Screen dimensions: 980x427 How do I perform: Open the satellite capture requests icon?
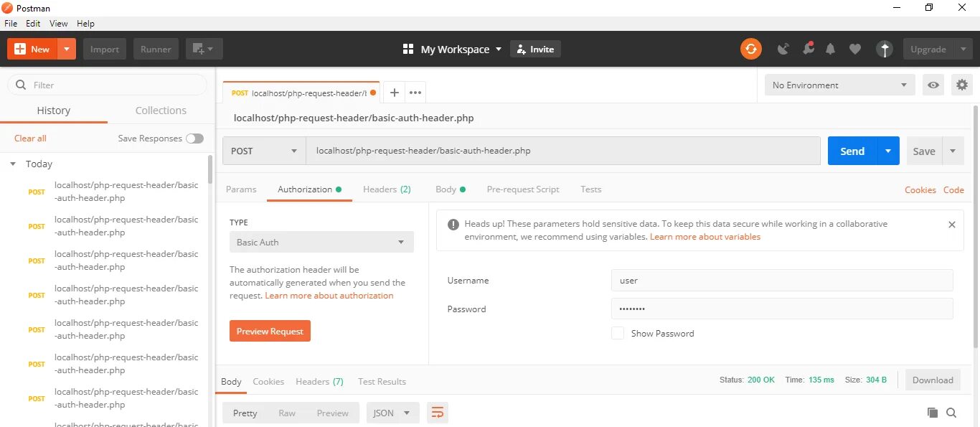point(783,49)
